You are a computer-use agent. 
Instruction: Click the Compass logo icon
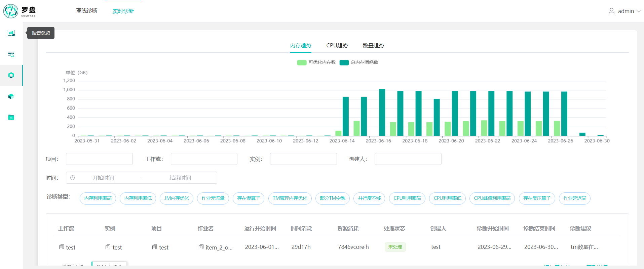click(11, 11)
